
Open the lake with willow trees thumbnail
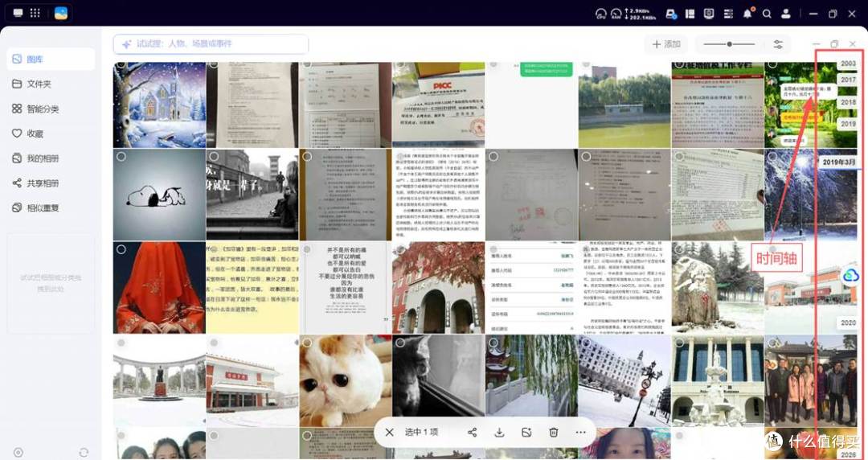coord(624,105)
